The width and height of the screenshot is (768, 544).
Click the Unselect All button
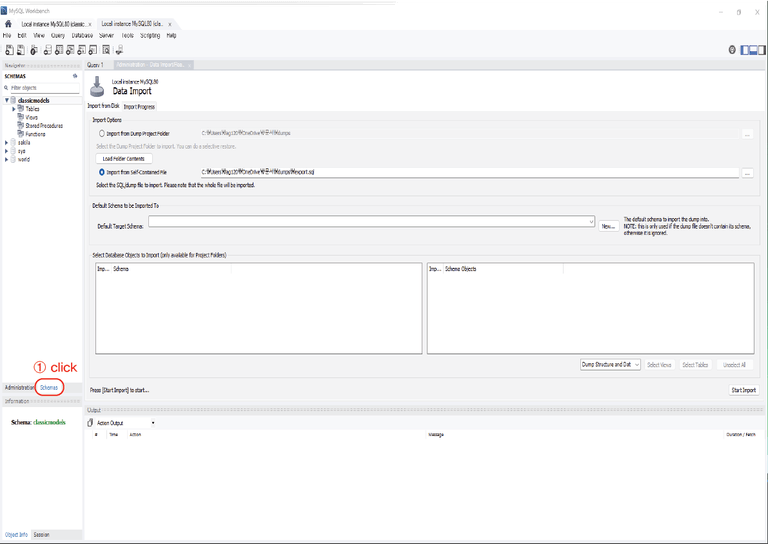[734, 365]
